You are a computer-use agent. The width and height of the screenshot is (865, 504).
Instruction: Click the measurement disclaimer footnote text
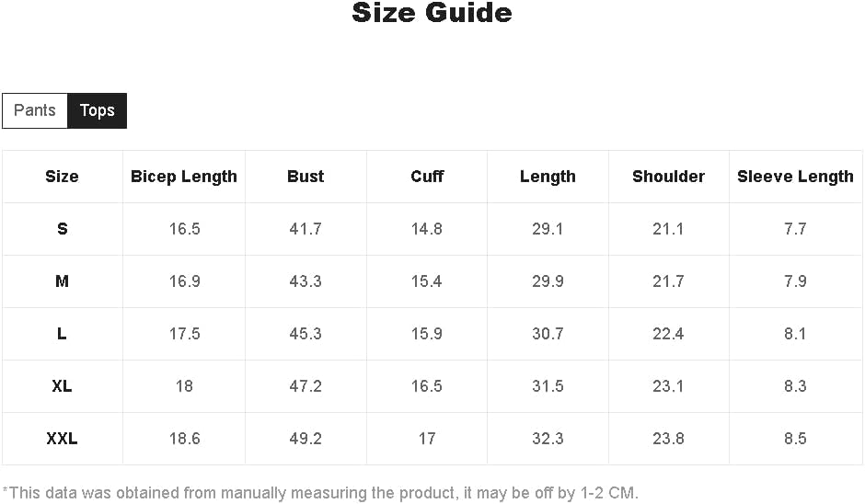coord(320,492)
